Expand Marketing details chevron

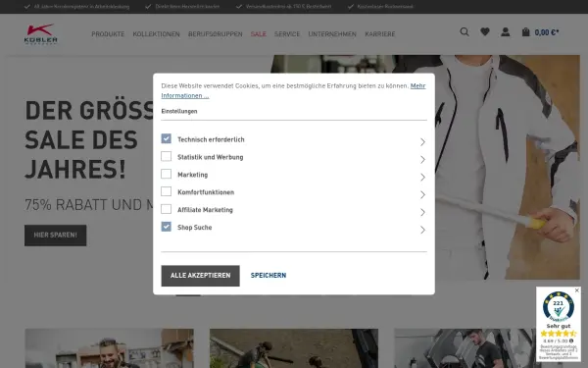[x=422, y=177]
